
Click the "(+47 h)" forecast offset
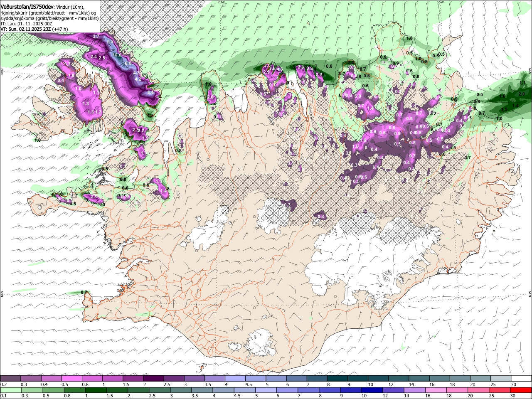(61, 29)
